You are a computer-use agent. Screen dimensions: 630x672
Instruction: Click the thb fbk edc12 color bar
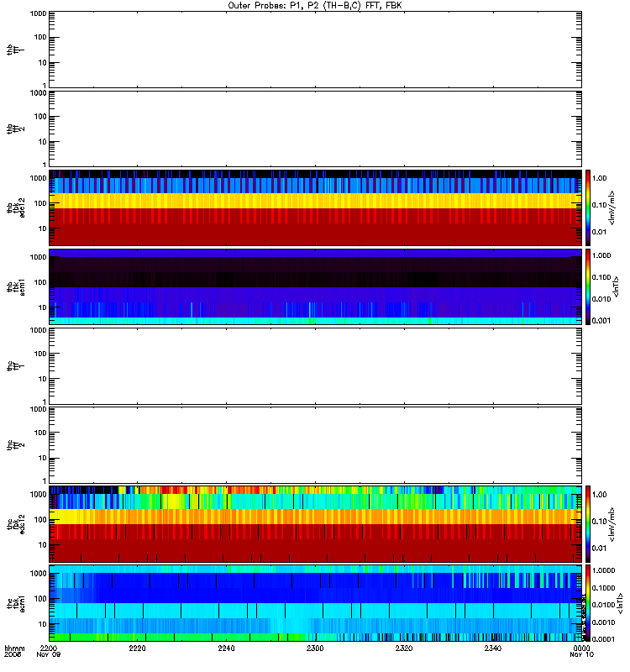[x=588, y=207]
